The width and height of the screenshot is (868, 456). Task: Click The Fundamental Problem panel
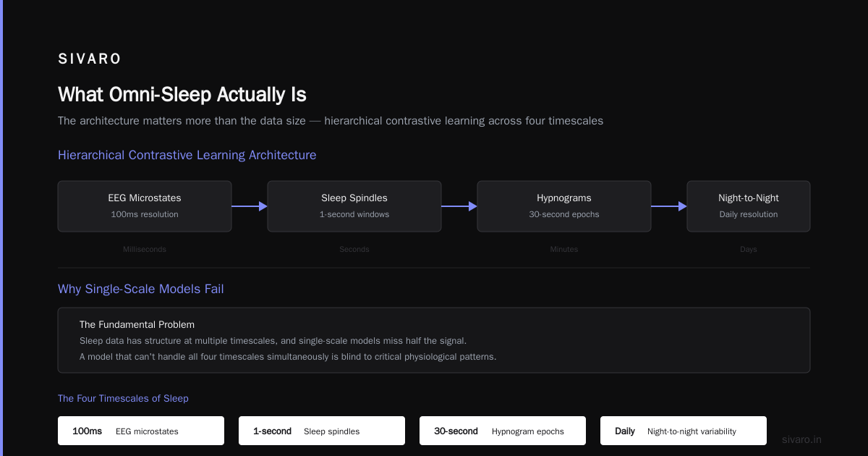(x=434, y=340)
